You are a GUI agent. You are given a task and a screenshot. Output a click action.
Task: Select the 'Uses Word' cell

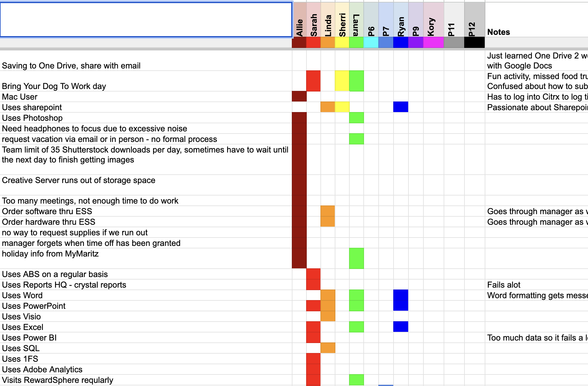(146, 295)
